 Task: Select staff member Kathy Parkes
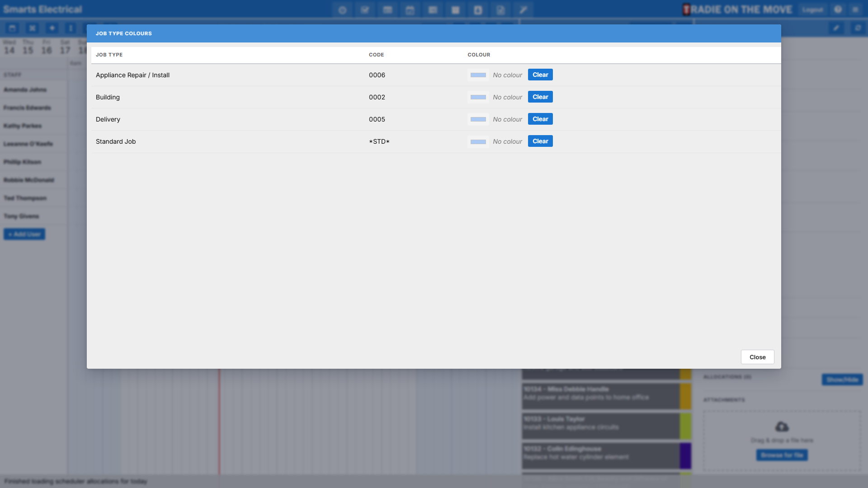click(23, 126)
